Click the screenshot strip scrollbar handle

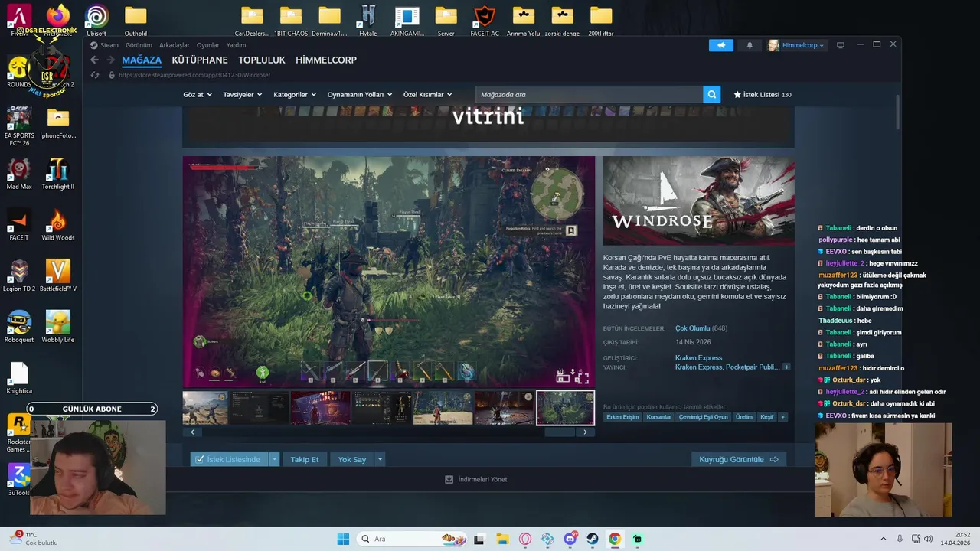(560, 432)
